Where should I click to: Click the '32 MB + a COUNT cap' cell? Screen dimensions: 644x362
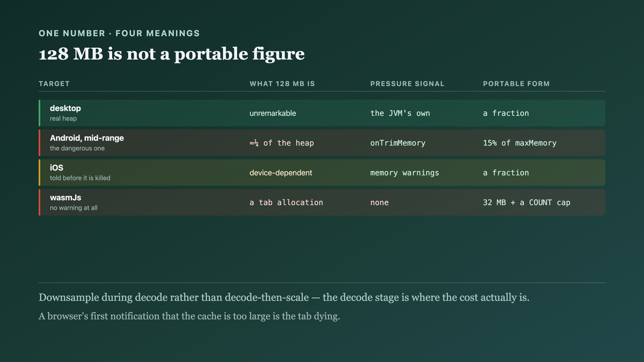coord(526,203)
